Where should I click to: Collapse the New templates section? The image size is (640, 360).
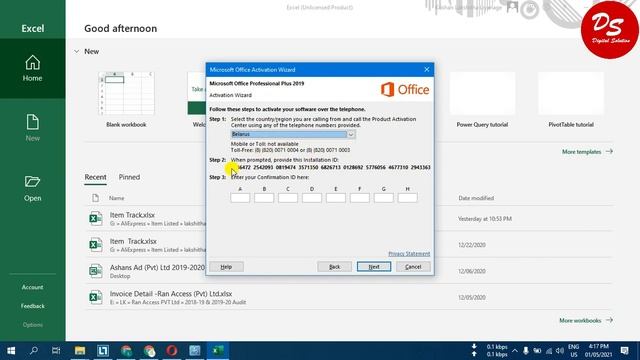click(x=76, y=51)
